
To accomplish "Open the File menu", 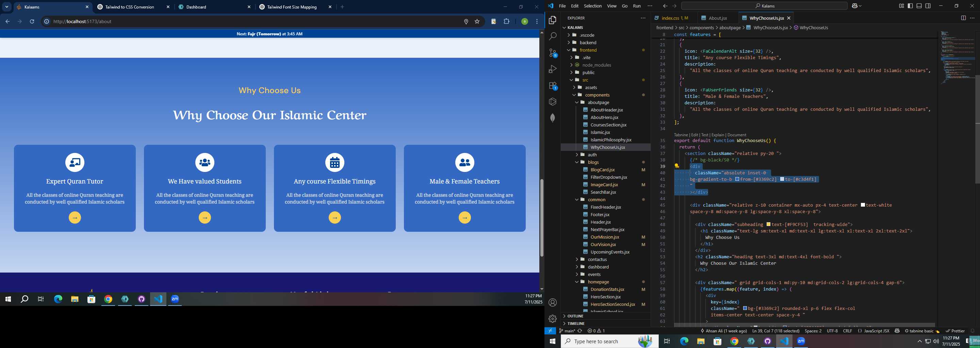I will 562,6.
